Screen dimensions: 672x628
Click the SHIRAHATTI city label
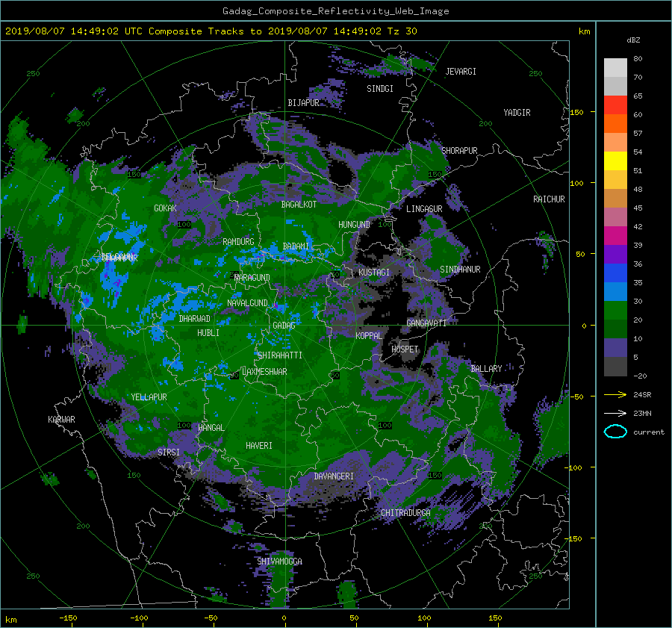click(280, 355)
